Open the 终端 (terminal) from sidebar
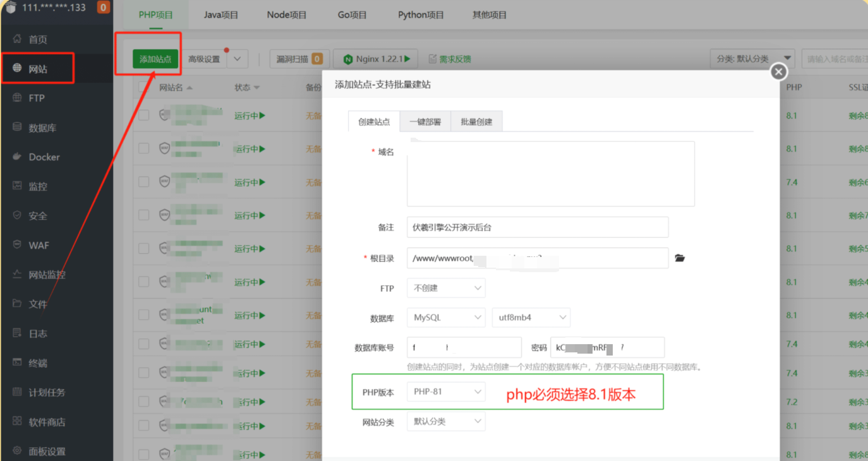Viewport: 868px width, 461px height. 38,362
